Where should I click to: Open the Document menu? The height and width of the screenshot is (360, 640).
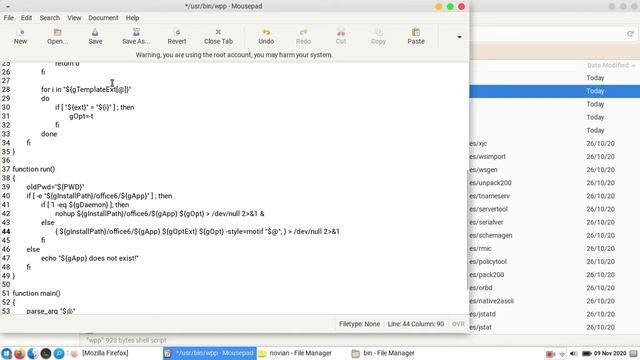(x=103, y=18)
